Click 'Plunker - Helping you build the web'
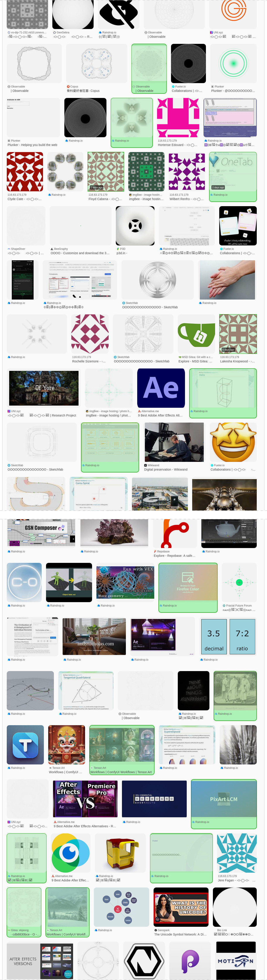This screenshot has height=980, width=267. 32,145
